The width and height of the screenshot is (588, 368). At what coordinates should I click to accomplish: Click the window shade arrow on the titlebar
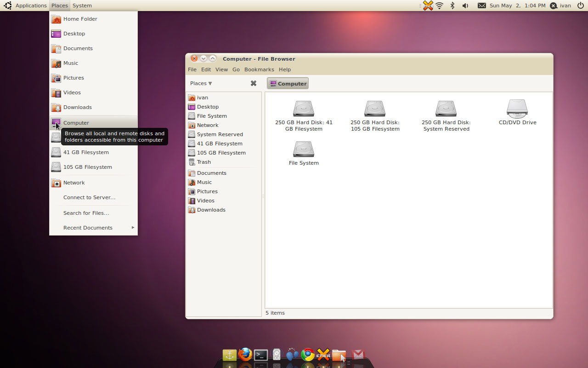point(203,58)
